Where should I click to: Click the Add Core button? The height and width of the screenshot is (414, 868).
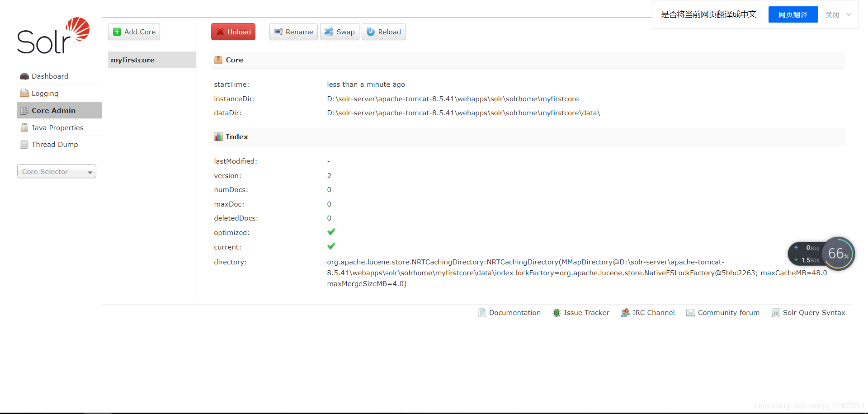coord(134,32)
